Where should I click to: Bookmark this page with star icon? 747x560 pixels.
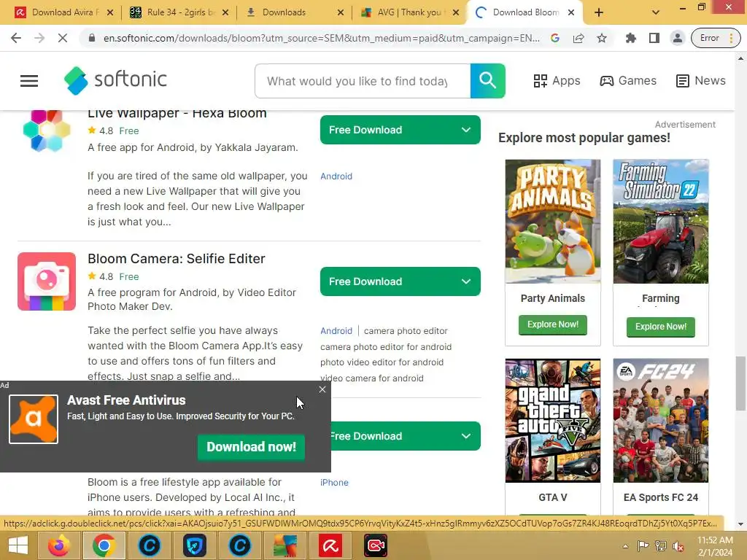602,38
